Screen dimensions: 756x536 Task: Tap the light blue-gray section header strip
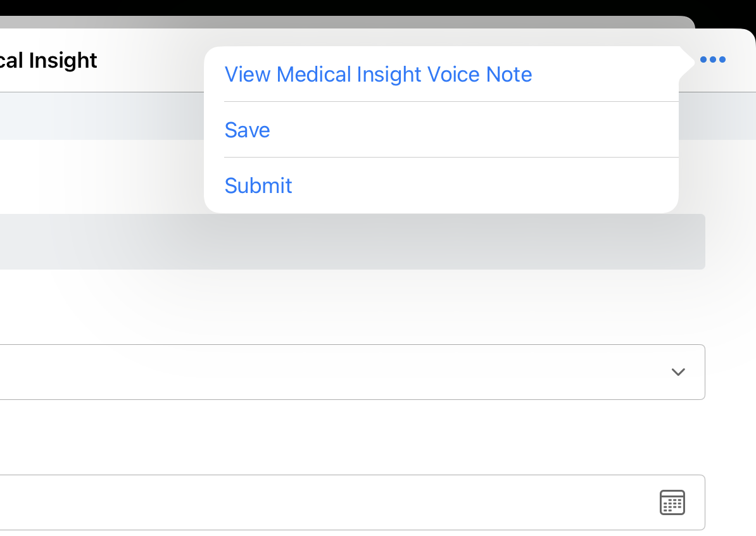95,116
